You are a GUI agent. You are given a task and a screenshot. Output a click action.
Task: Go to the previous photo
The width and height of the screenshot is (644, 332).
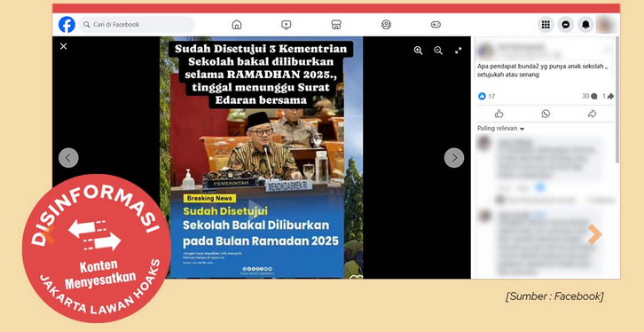pos(68,158)
